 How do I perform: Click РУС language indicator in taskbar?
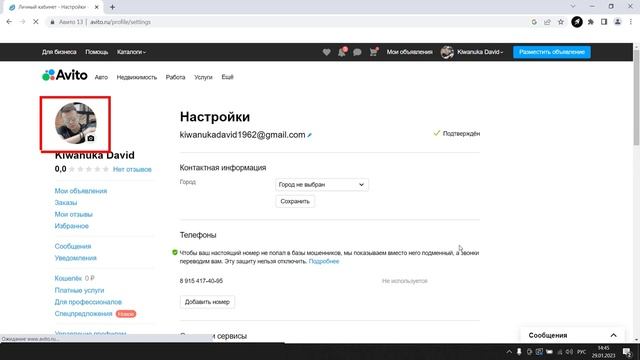pos(582,351)
